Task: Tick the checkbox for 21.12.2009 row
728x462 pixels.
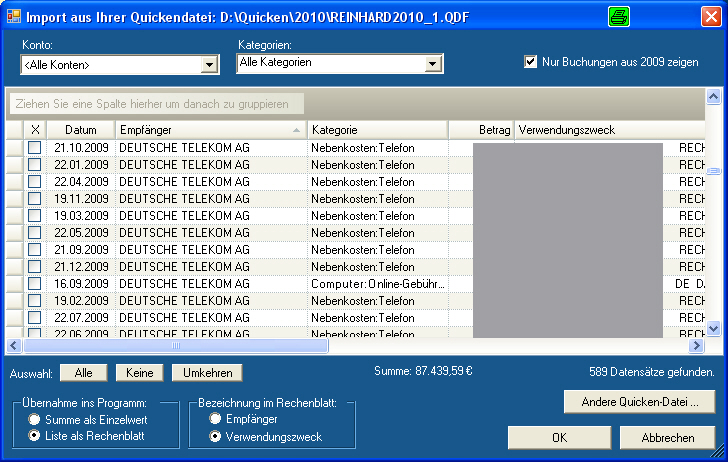Action: point(35,267)
